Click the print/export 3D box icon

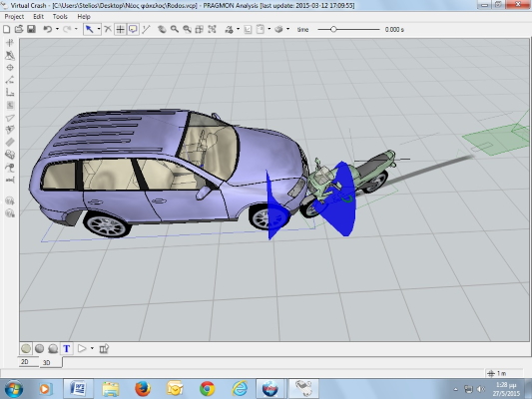(x=278, y=30)
